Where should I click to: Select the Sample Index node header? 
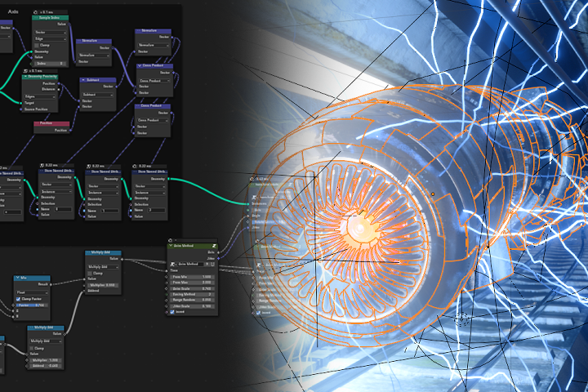(51, 18)
